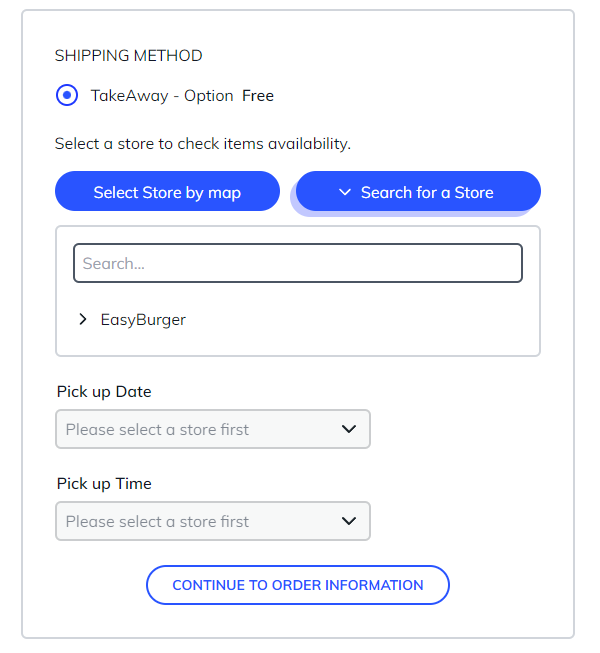The width and height of the screenshot is (600, 653).
Task: Focus the store Search input field
Action: [x=298, y=264]
